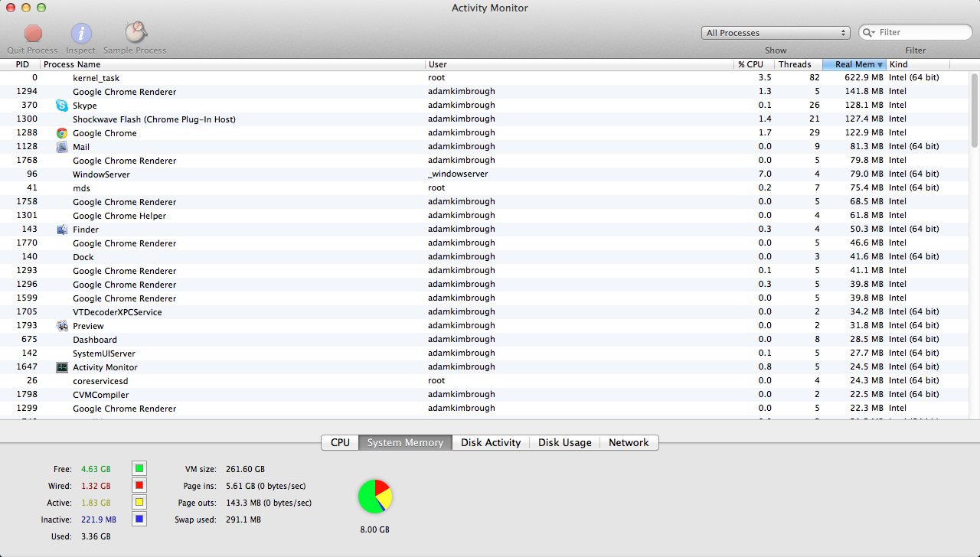Select the CVMCompiler process row
980x557 pixels.
(x=485, y=395)
